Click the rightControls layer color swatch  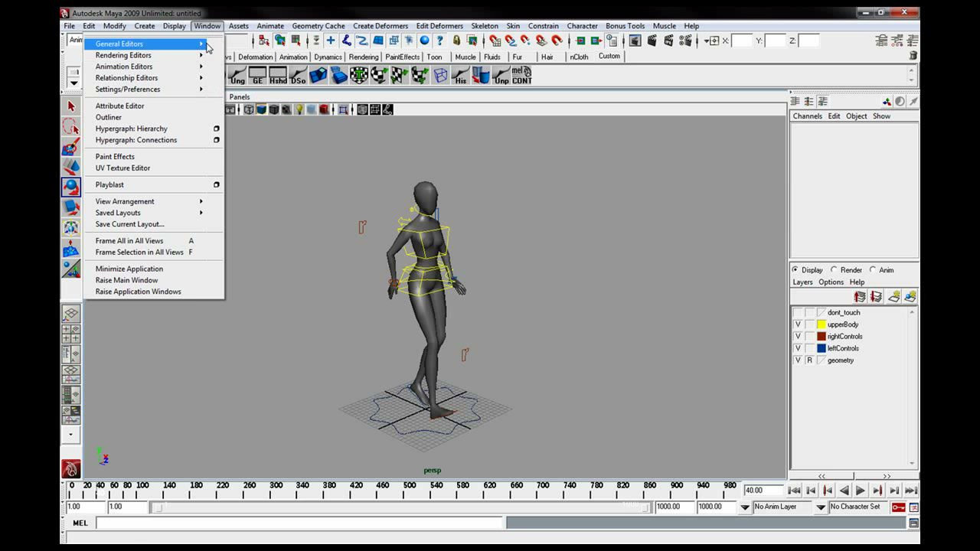tap(822, 337)
